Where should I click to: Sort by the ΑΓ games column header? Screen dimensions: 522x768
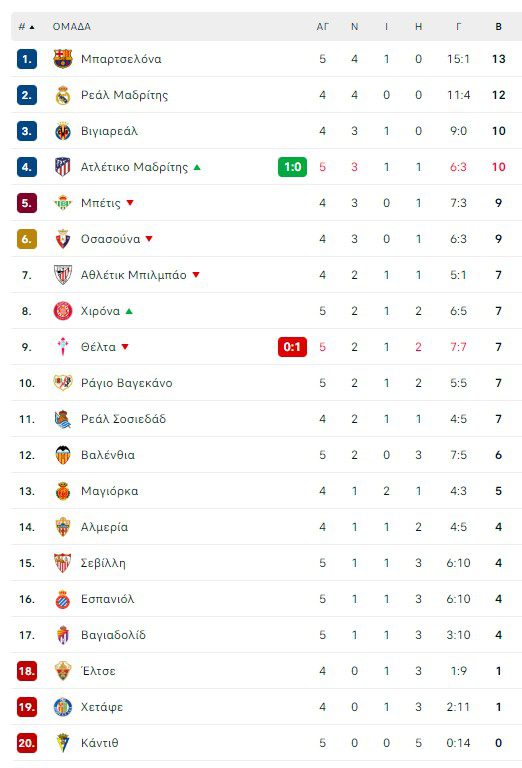pos(322,26)
